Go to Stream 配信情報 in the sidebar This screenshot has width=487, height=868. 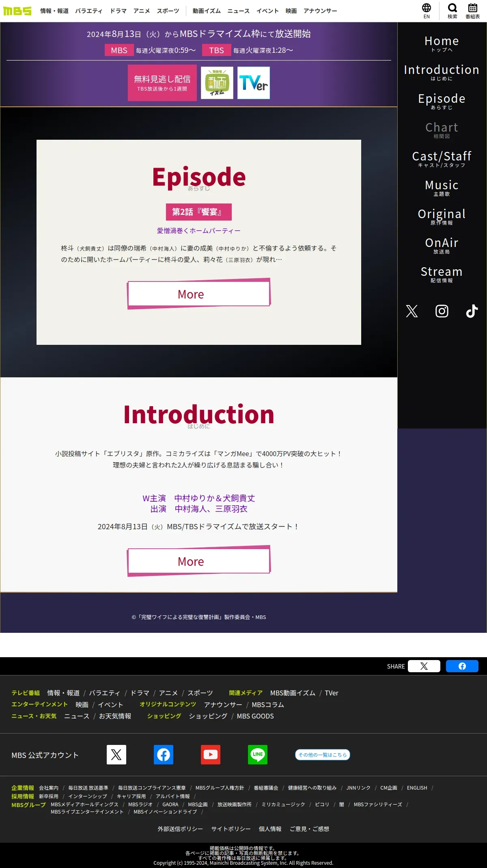[x=442, y=274]
